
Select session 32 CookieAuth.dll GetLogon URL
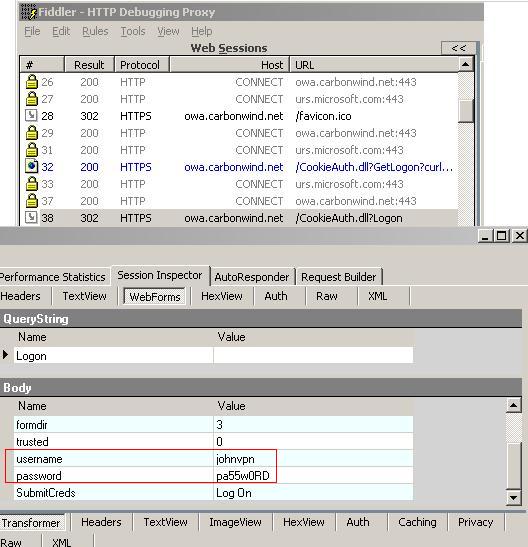click(374, 167)
